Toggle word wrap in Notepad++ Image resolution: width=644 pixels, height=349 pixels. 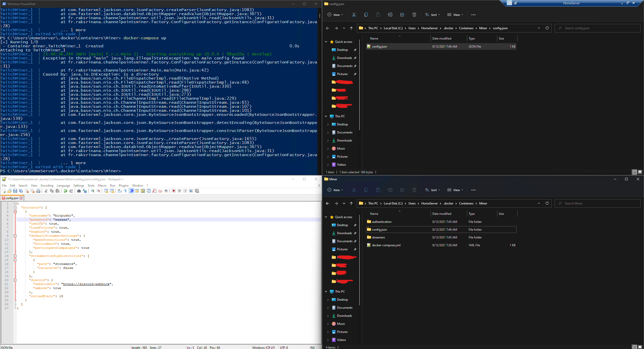[119, 191]
